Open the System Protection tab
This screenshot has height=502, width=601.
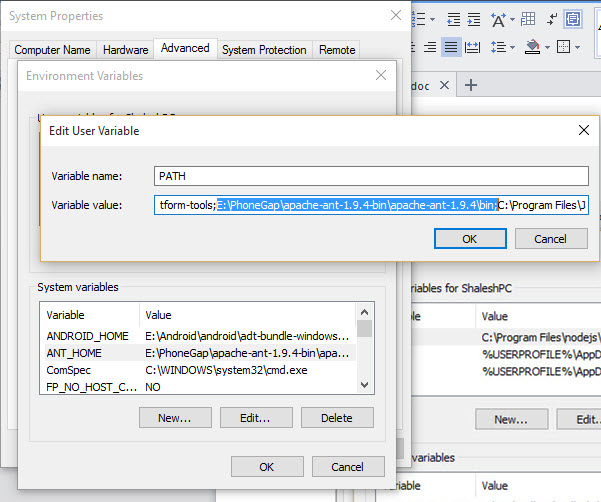coord(264,50)
